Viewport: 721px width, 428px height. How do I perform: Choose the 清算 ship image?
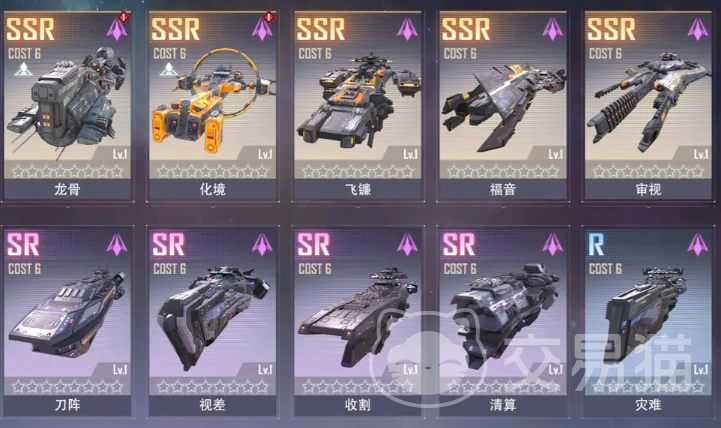coord(504,316)
